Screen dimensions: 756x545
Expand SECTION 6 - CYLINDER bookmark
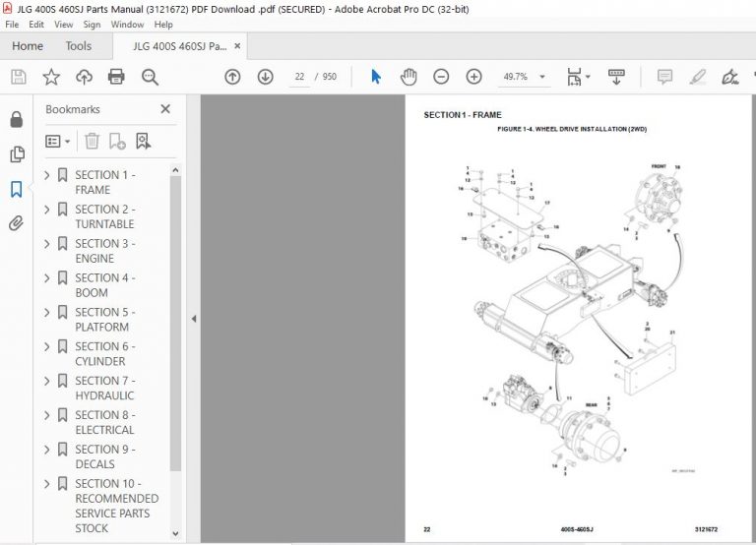pyautogui.click(x=47, y=346)
